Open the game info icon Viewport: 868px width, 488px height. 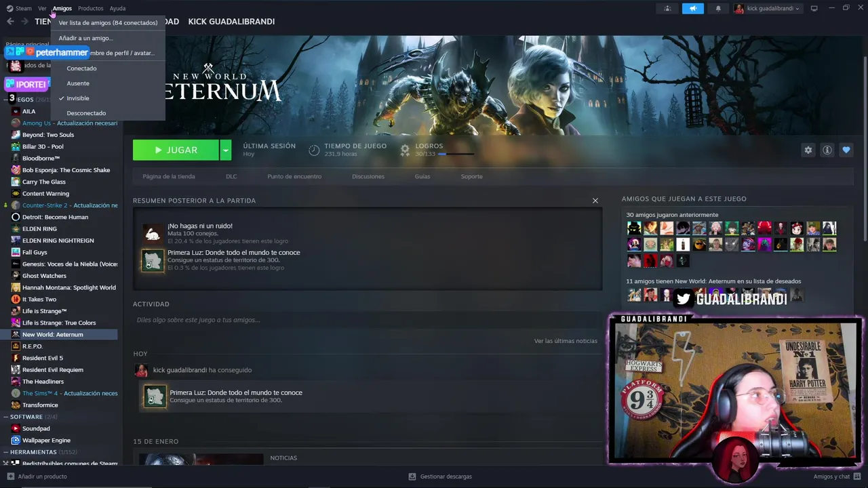[827, 150]
